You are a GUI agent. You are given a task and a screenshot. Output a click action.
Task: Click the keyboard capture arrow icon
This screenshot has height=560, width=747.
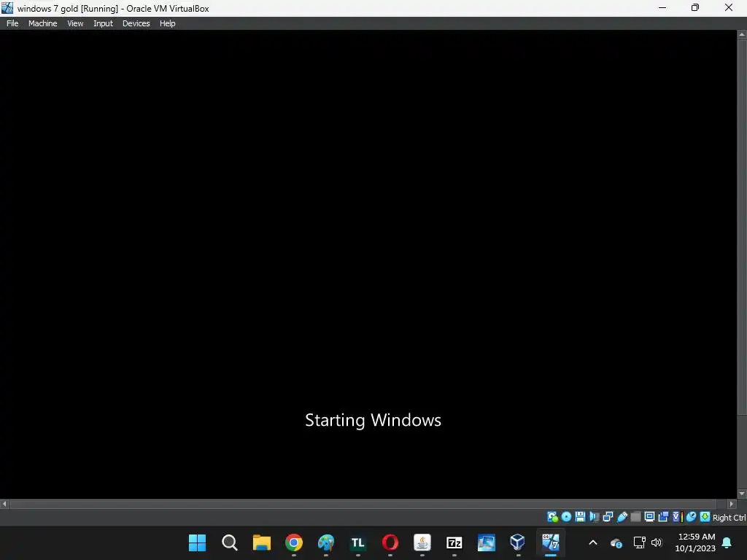(705, 517)
